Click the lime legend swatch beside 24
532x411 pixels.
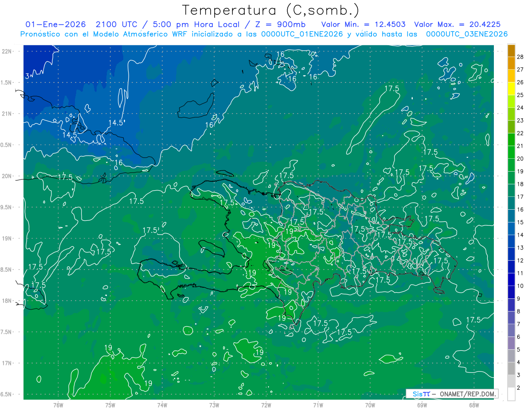tap(511, 102)
